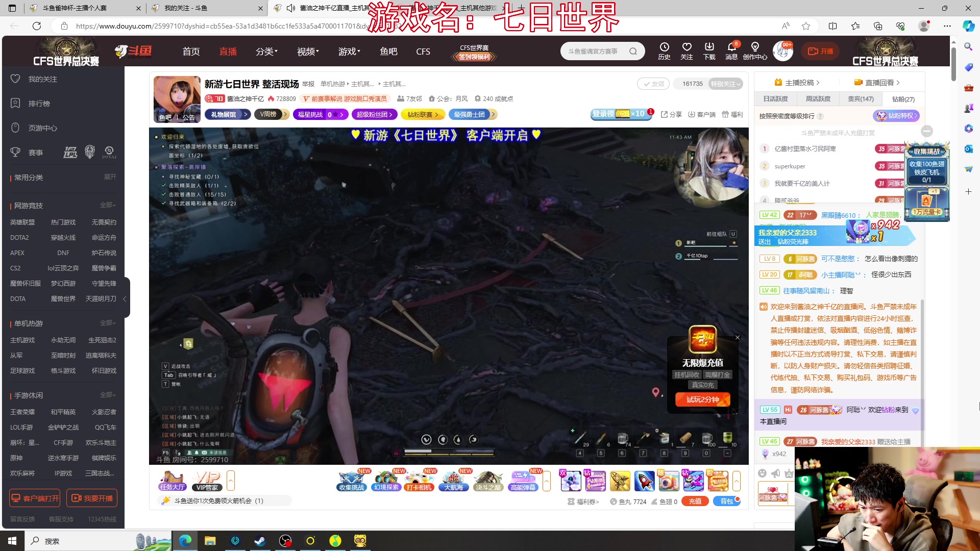Toggle the chat sound horn icon
The height and width of the screenshot is (551, 980).
click(775, 473)
